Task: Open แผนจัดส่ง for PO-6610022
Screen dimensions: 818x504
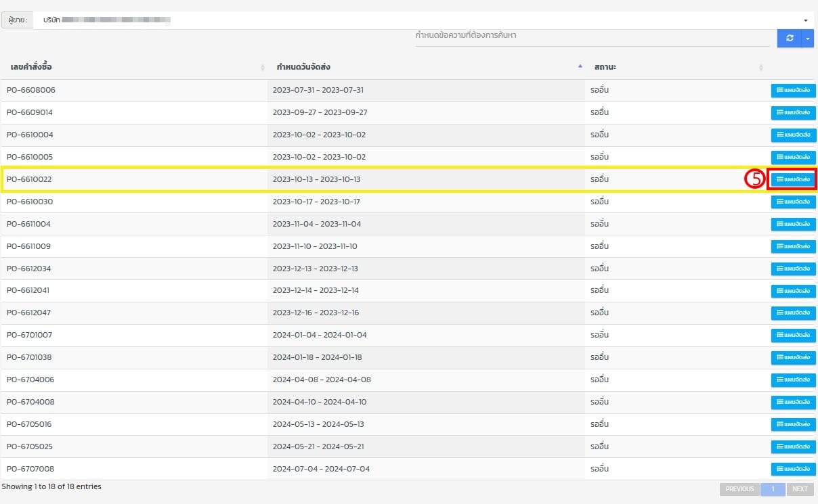Action: tap(793, 179)
